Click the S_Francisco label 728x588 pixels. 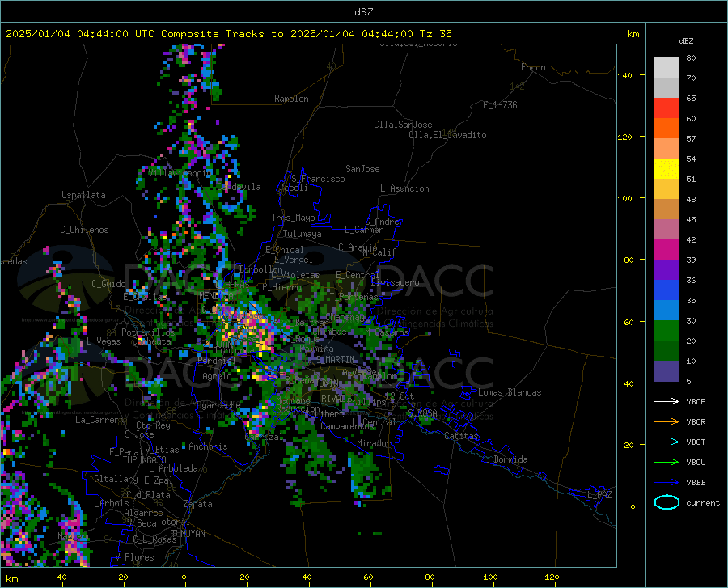(x=318, y=179)
